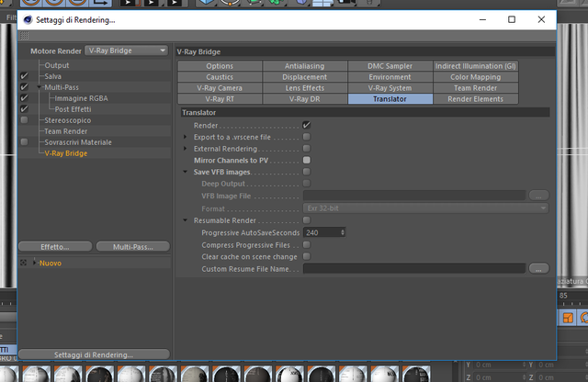Switch to the Color Mapping tab

476,77
